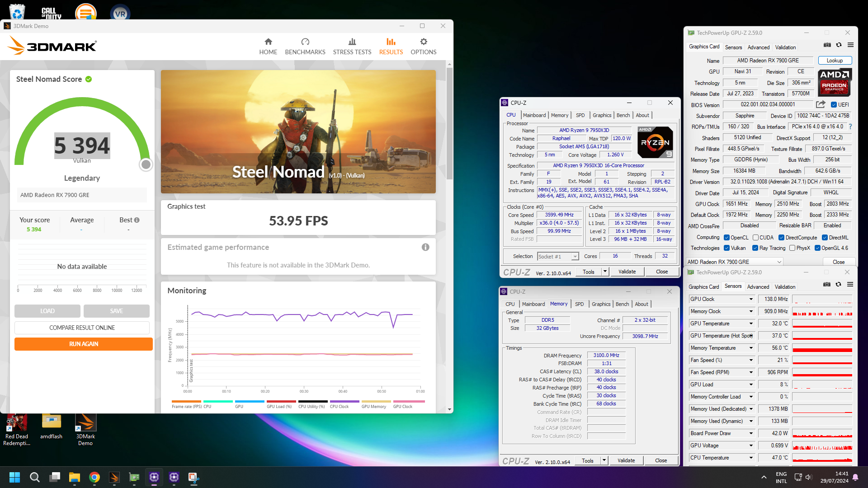This screenshot has width=868, height=488.
Task: Open hamburger menu in GPU-Z Sensors window
Action: tap(850, 284)
